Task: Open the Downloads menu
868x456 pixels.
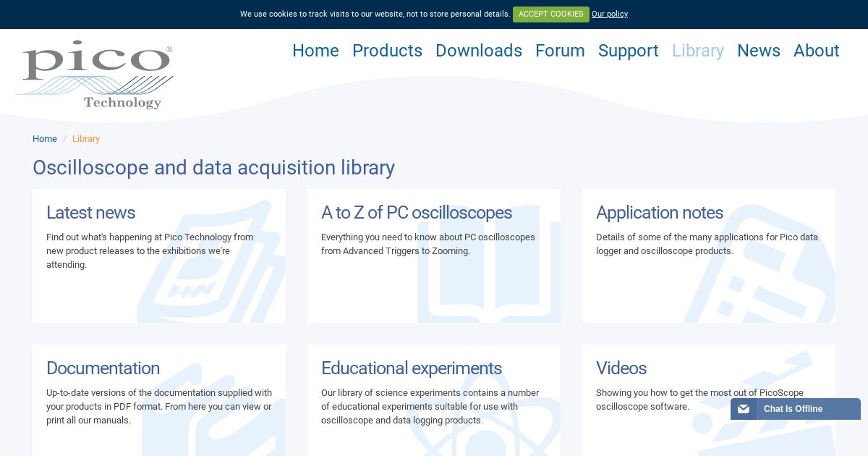Action: pyautogui.click(x=479, y=51)
